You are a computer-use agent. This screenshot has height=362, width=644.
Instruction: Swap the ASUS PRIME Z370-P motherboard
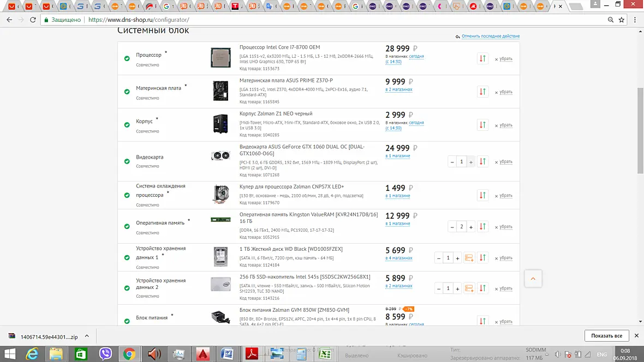[482, 92]
